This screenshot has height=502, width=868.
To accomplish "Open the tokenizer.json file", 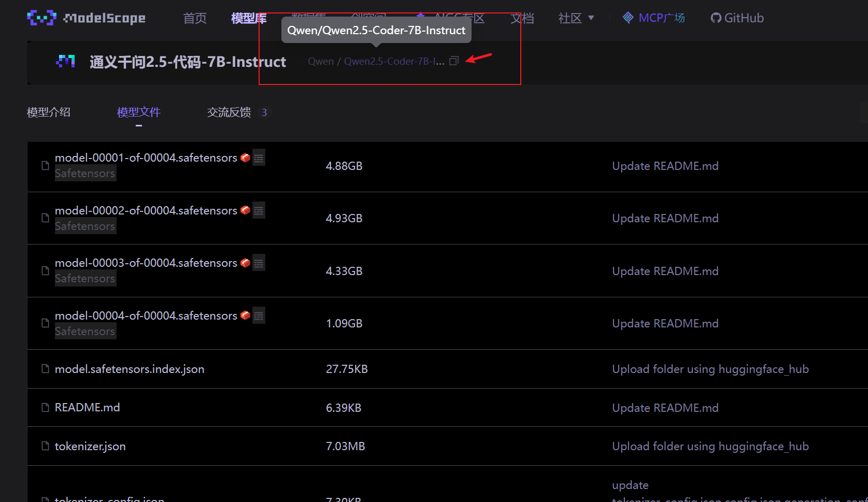I will coord(90,446).
